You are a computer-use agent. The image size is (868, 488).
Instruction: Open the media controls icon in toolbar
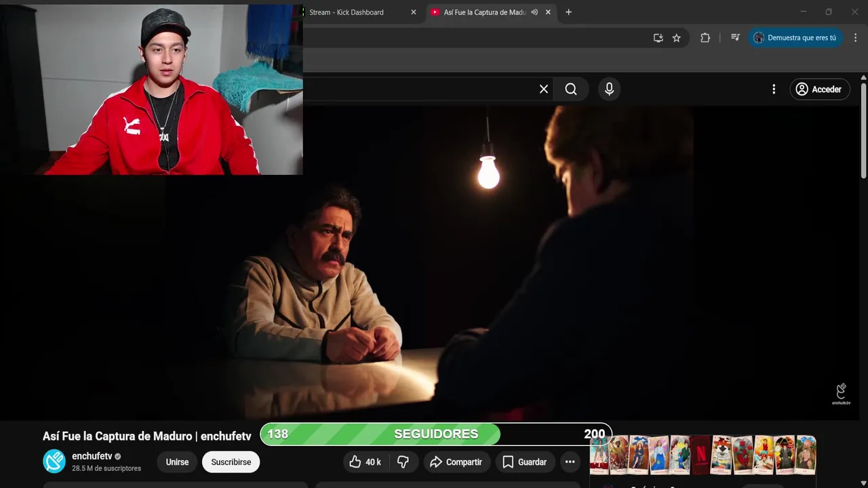click(x=735, y=38)
